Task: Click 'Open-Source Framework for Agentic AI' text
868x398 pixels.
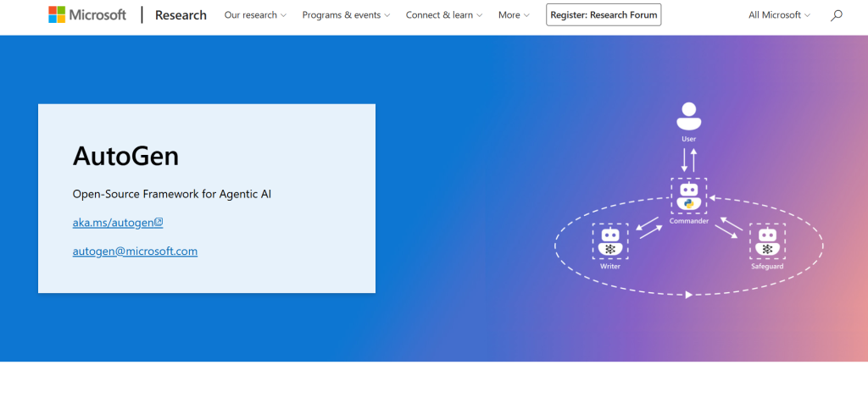Action: (x=171, y=194)
